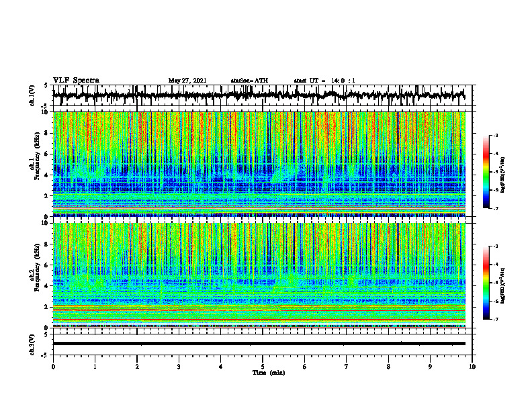
Task: Click the "2" kHz tick on ch.2 frequency axis
Action: (x=47, y=307)
